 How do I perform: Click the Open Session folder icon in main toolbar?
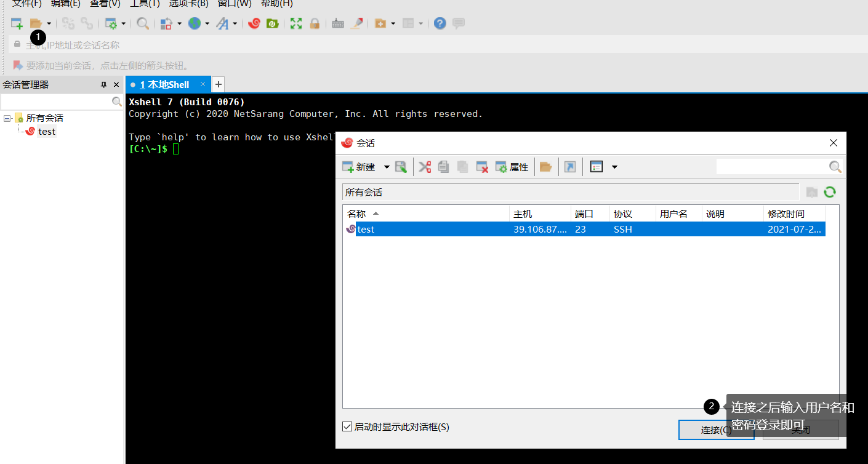[x=36, y=23]
